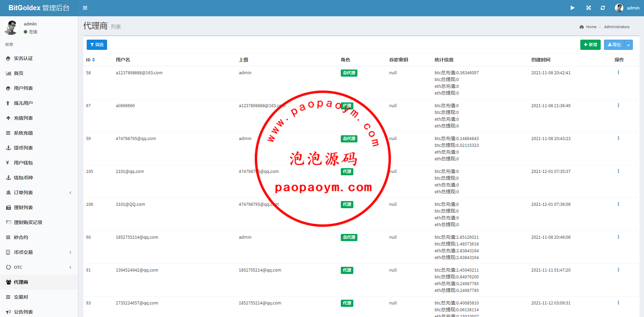
Task: Open the 导出 dropdown caret
Action: pos(628,45)
